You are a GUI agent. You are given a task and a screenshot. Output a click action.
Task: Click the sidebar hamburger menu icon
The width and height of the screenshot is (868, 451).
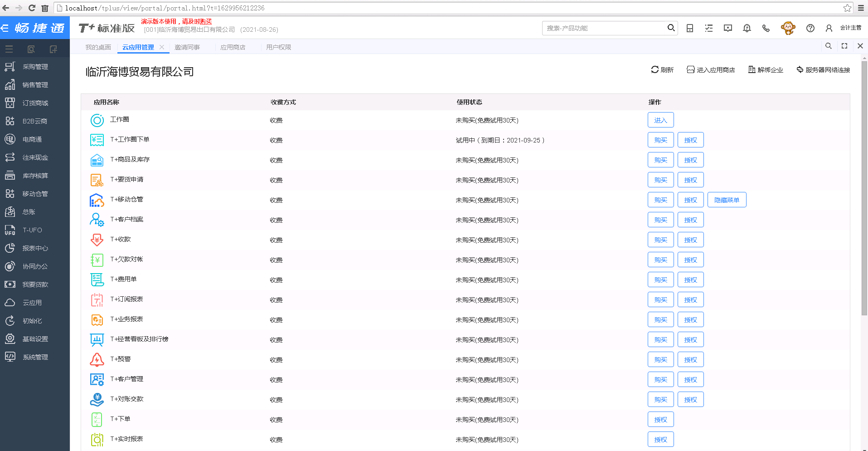pos(9,49)
